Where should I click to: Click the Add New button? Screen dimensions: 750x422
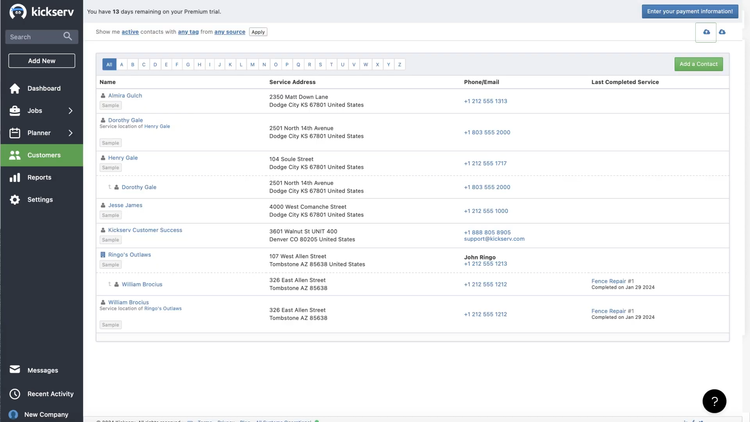coord(42,61)
